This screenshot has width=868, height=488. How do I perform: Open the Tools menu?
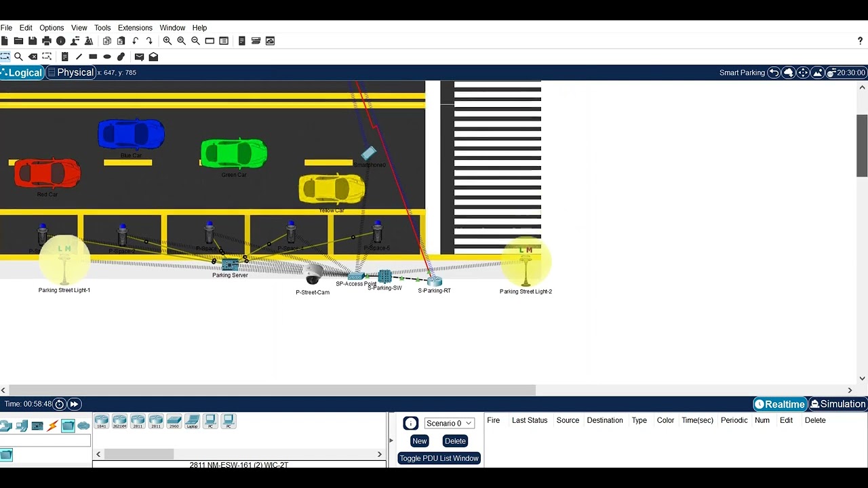click(102, 28)
